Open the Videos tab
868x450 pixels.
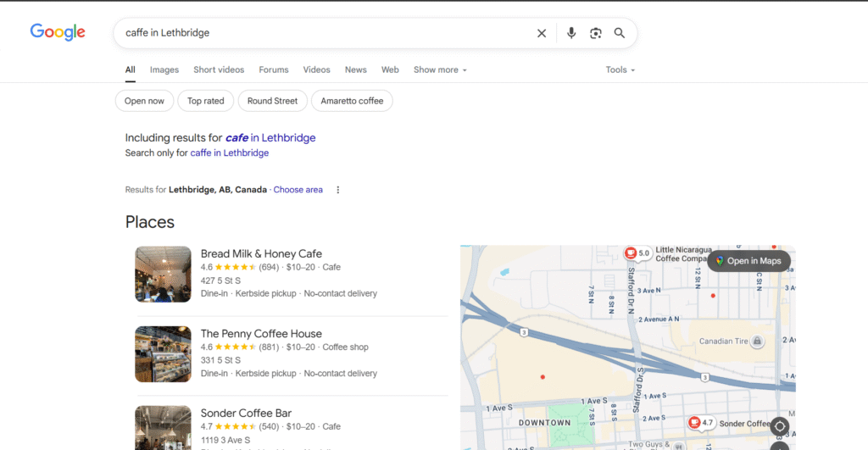317,69
